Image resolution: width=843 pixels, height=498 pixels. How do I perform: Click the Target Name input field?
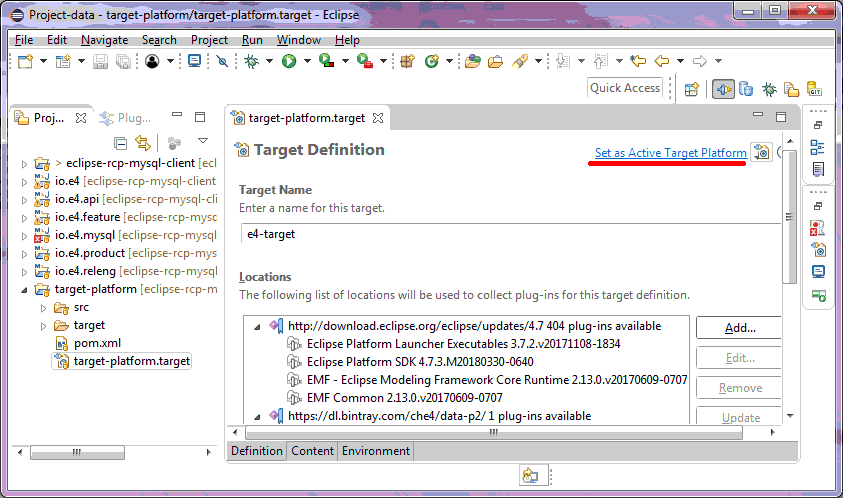[x=511, y=234]
